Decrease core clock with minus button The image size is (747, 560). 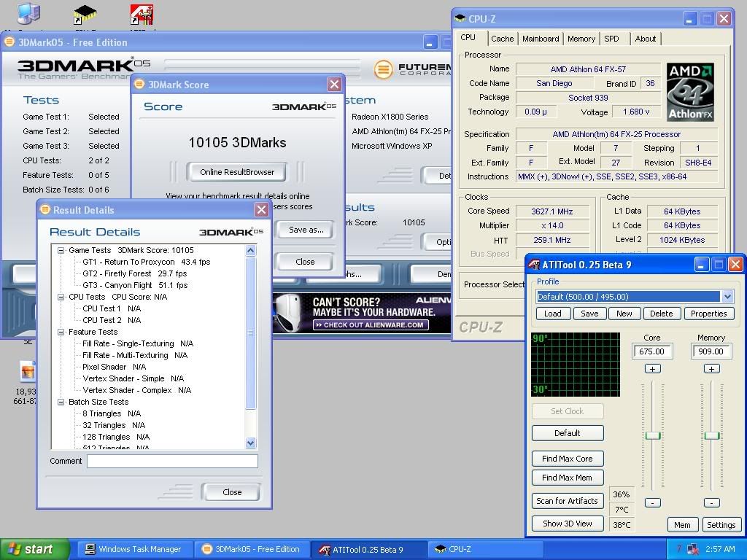click(652, 502)
